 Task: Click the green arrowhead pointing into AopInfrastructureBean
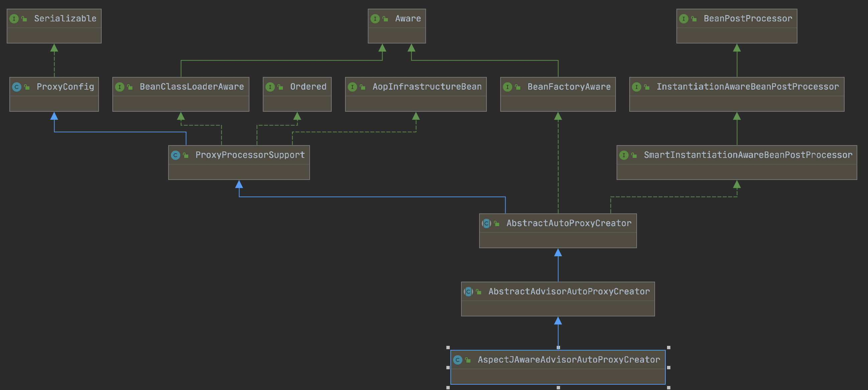tap(416, 116)
